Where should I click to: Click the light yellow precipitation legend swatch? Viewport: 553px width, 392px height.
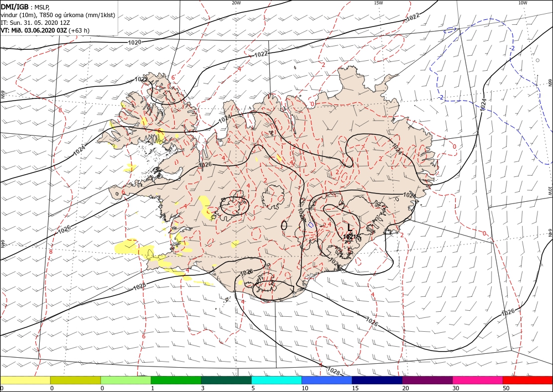coord(25,380)
